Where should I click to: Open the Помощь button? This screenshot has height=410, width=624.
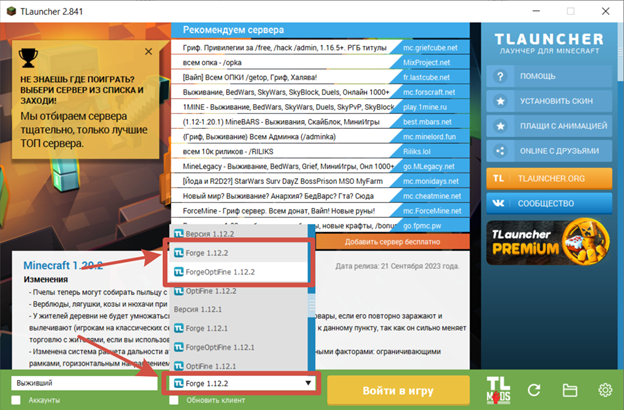(549, 76)
